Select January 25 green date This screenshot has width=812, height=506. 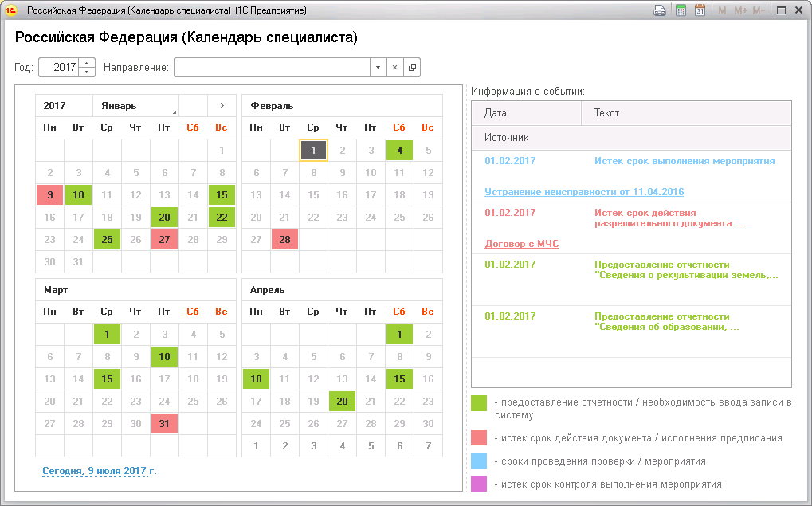pyautogui.click(x=108, y=239)
